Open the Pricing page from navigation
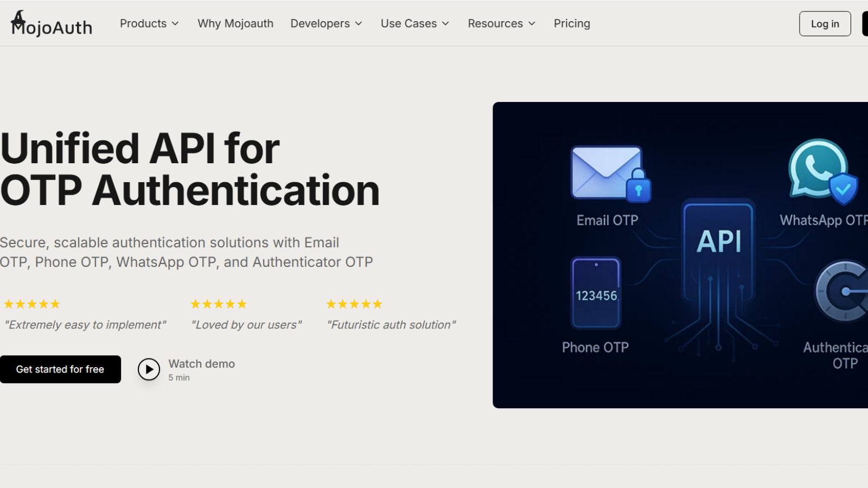This screenshot has height=488, width=868. (x=571, y=23)
